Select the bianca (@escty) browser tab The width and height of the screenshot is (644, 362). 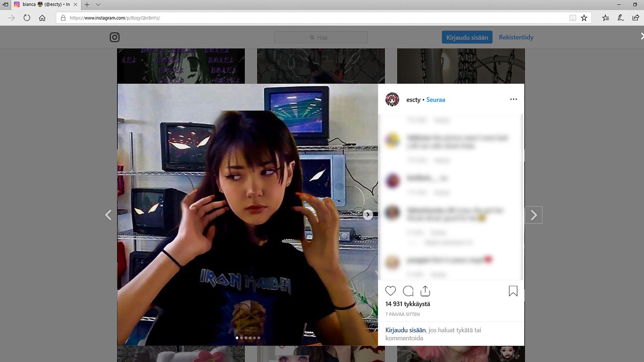click(45, 4)
